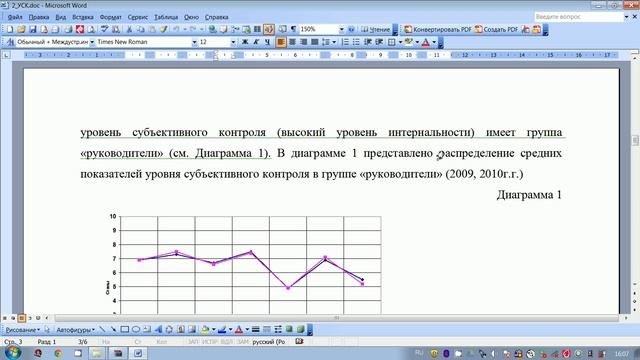Open the Автофигуры dropdown

click(76, 329)
